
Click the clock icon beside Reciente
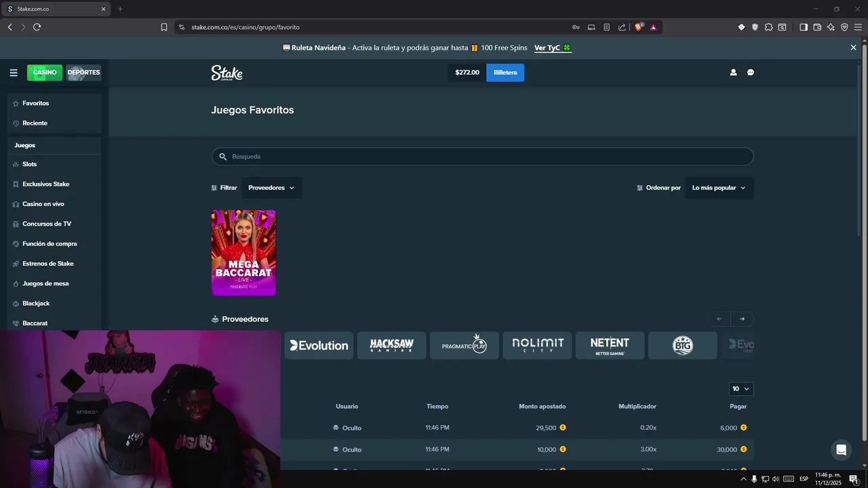16,123
